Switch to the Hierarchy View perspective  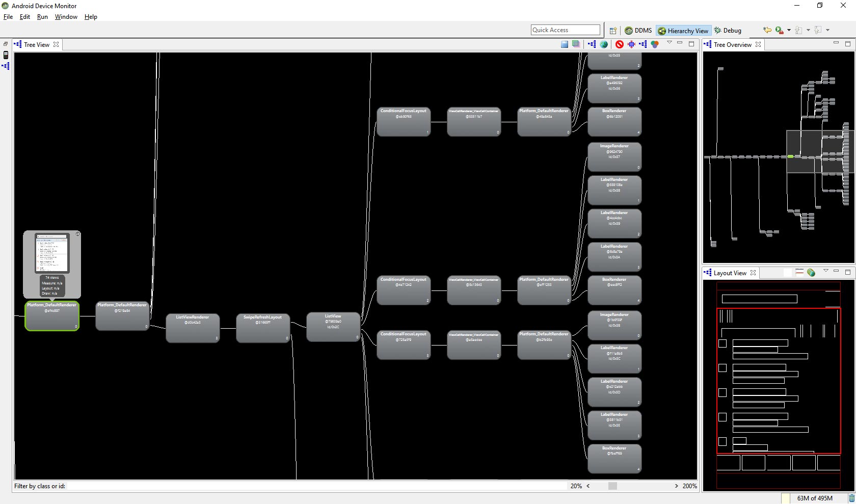click(683, 31)
